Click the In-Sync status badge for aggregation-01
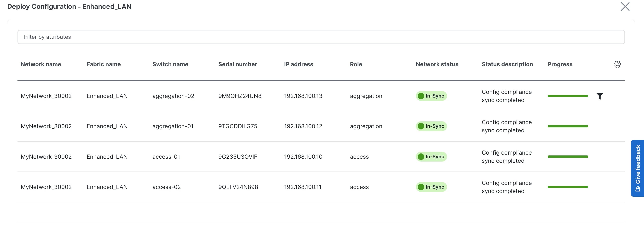The image size is (644, 241). pyautogui.click(x=431, y=126)
